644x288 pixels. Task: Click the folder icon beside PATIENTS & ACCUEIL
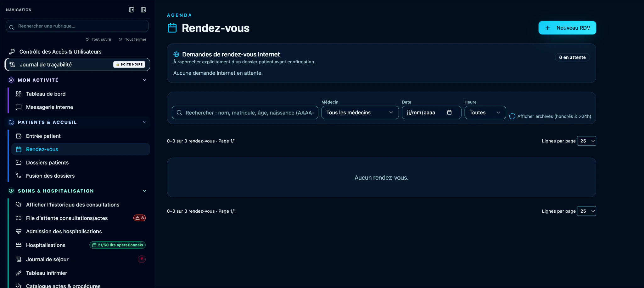11,122
